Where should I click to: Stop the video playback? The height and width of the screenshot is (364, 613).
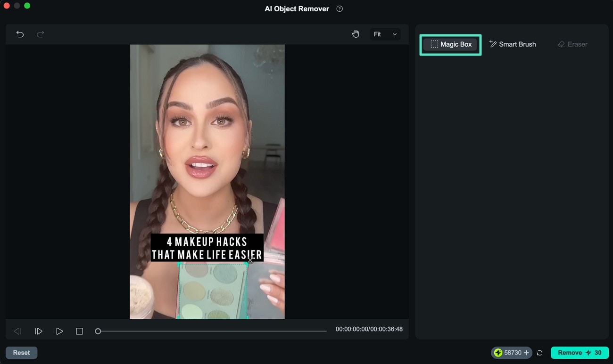pyautogui.click(x=79, y=331)
